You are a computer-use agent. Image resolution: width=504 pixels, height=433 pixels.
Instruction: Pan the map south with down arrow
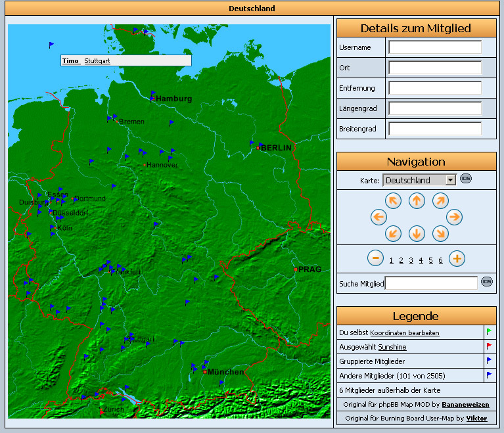[417, 233]
